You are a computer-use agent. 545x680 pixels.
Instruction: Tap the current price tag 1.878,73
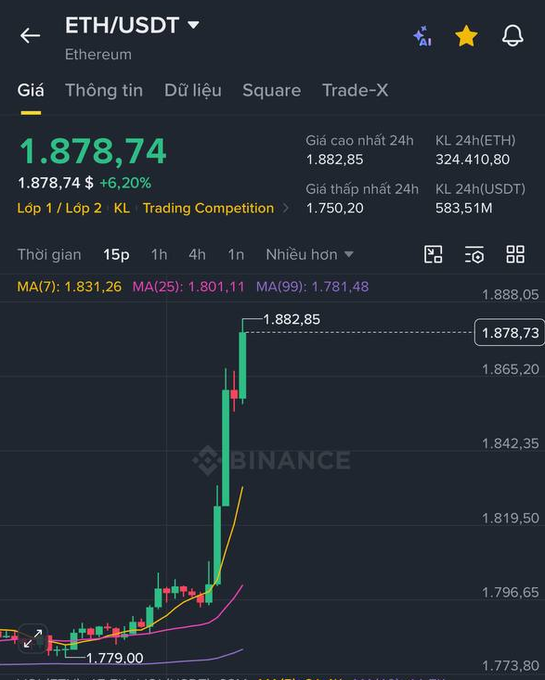click(510, 333)
